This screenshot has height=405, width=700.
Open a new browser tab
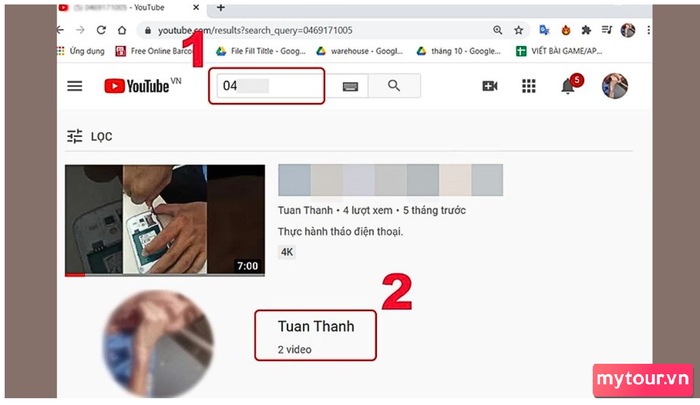point(221,8)
